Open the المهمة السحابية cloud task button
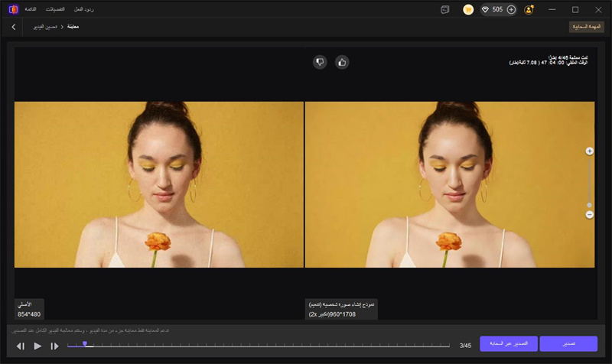 pos(587,27)
